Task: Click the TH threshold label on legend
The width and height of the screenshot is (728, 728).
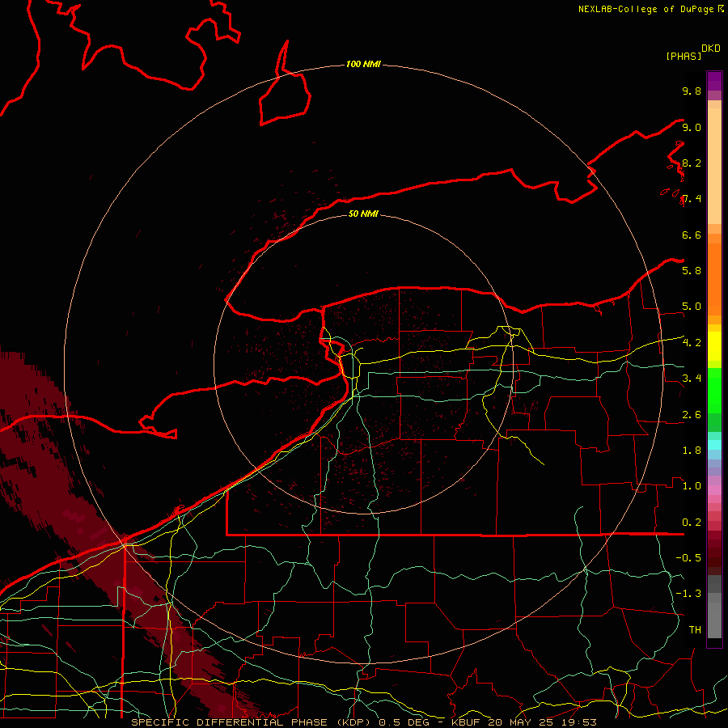Action: 695,629
